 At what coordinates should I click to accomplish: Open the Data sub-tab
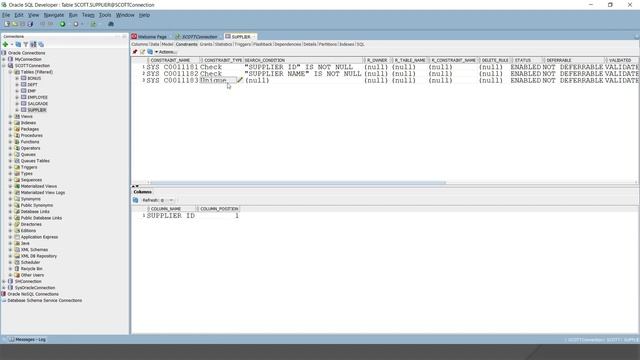tap(155, 44)
